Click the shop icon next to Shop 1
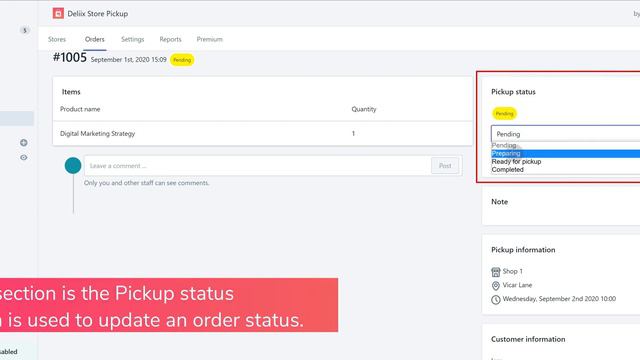 tap(496, 272)
